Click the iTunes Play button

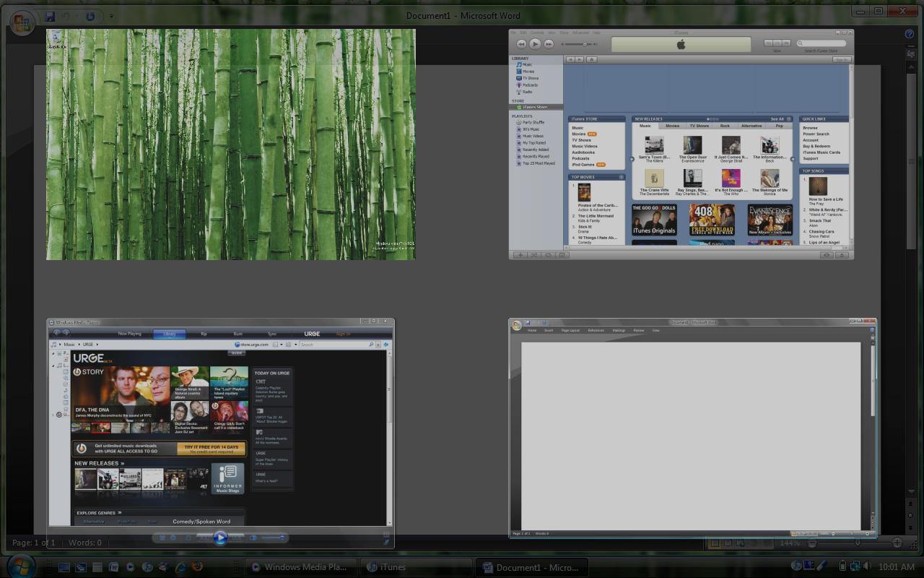pos(535,44)
